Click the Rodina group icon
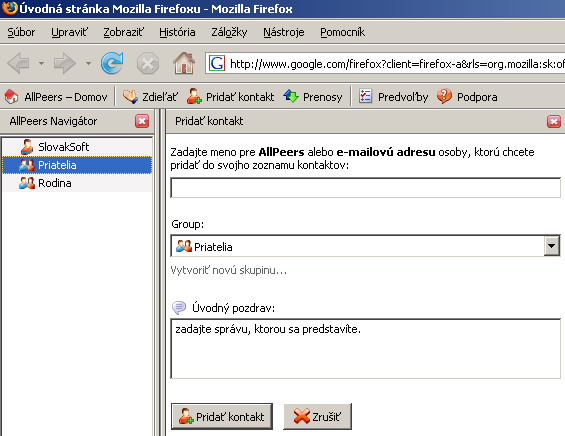The image size is (565, 436). tap(27, 183)
